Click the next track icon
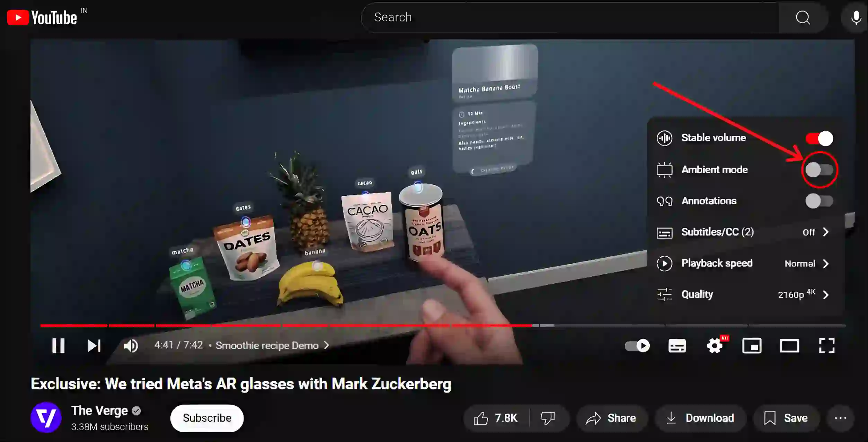Image resolution: width=868 pixels, height=442 pixels. (x=94, y=346)
